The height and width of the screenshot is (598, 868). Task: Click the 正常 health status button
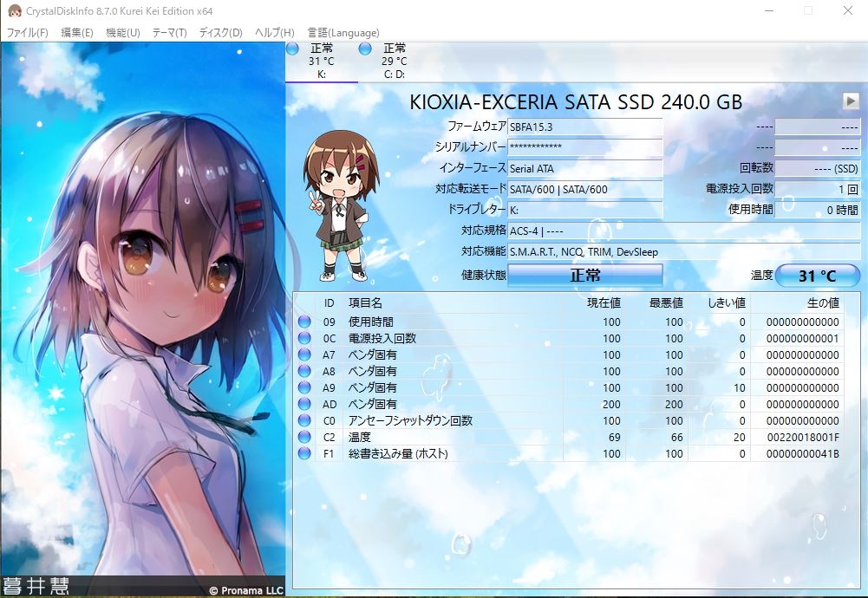[x=585, y=275]
